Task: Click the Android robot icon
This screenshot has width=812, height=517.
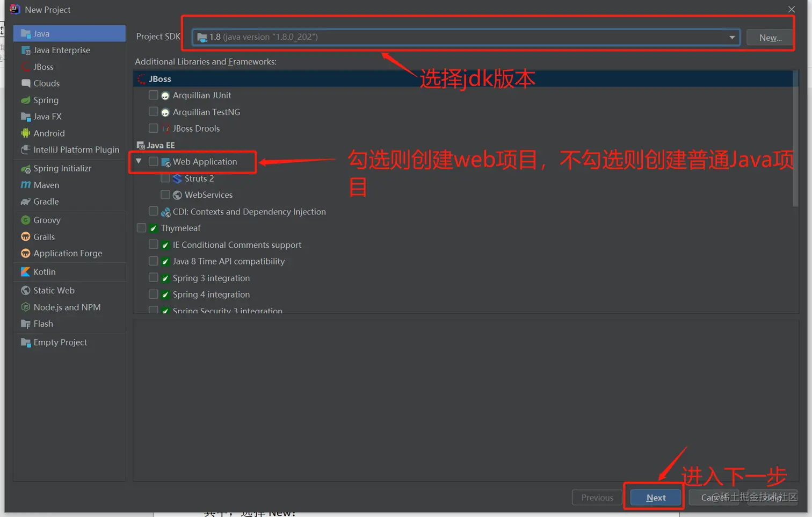Action: [x=25, y=133]
